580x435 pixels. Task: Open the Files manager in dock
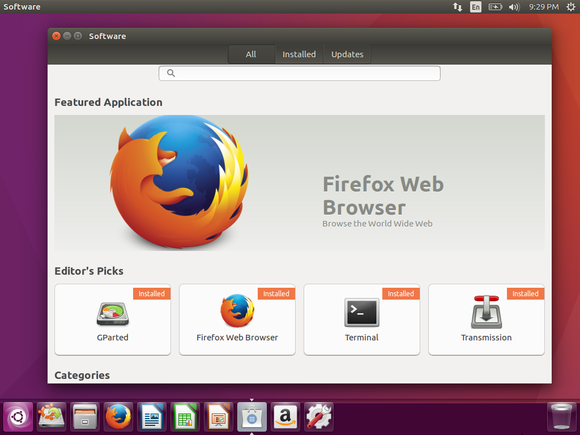pyautogui.click(x=85, y=417)
